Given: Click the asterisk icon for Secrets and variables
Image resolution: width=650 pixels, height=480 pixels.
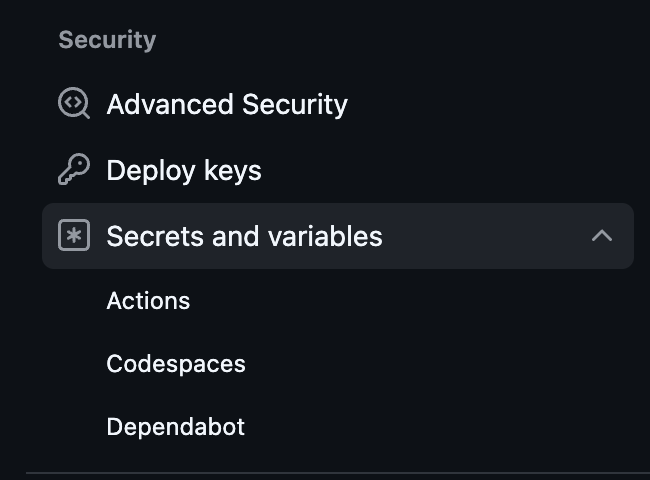Looking at the screenshot, I should pos(74,236).
